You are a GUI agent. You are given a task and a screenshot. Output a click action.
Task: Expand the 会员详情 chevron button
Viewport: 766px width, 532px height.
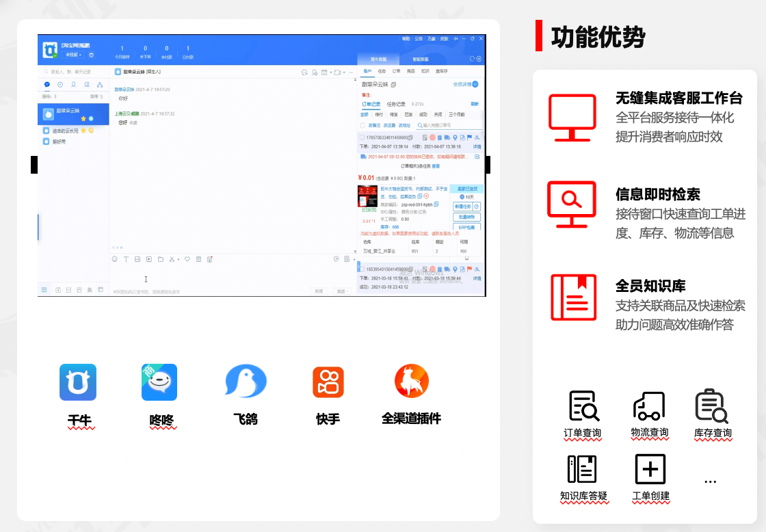[x=475, y=85]
